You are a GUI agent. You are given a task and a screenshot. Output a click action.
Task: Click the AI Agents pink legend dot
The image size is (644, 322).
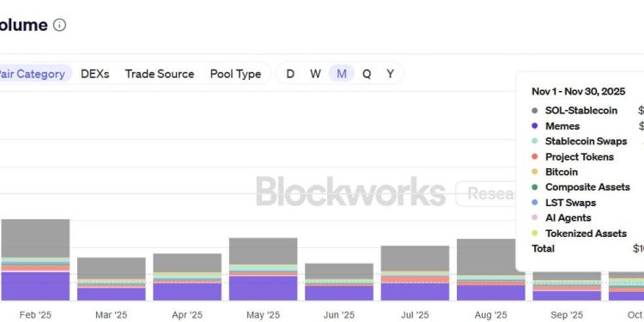(534, 218)
